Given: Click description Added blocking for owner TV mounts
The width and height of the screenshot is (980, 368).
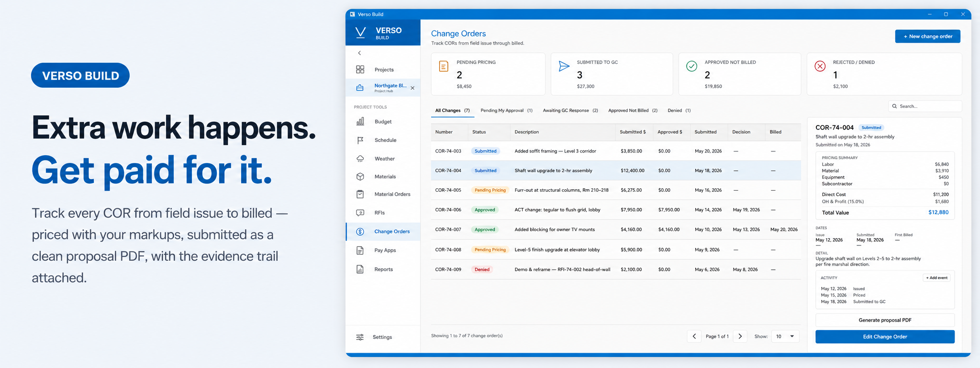Looking at the screenshot, I should tap(555, 230).
